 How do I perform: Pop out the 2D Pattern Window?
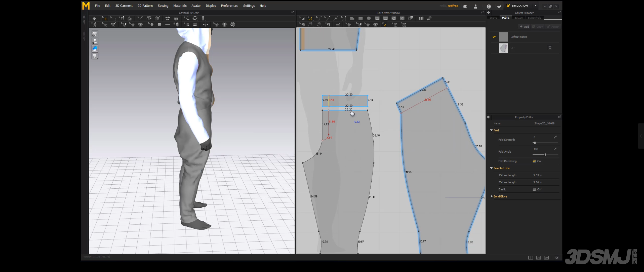[x=482, y=12]
